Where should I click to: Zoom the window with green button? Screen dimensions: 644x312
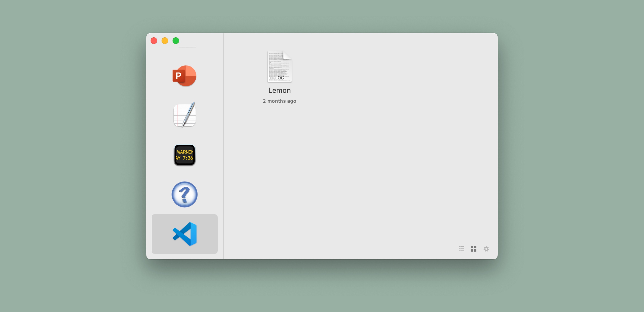coord(176,40)
